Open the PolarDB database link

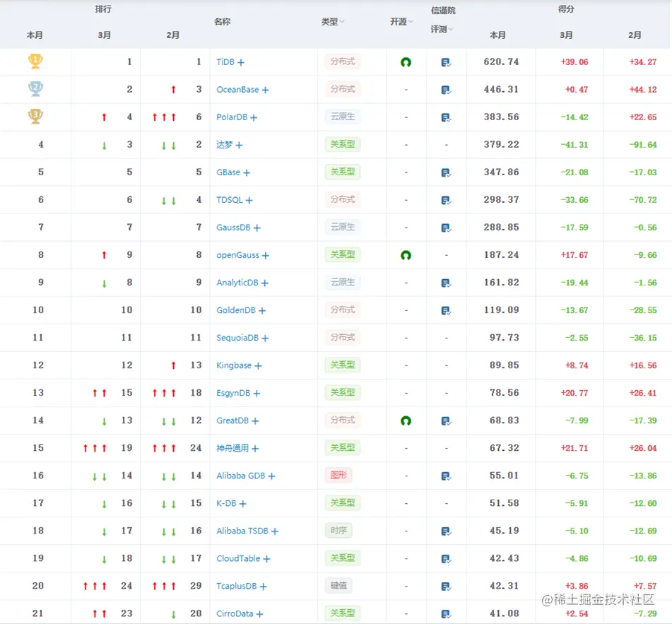click(x=232, y=117)
